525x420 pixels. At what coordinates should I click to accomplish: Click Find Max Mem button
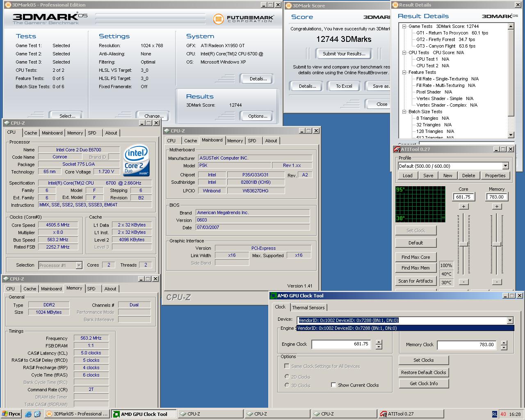coord(415,268)
